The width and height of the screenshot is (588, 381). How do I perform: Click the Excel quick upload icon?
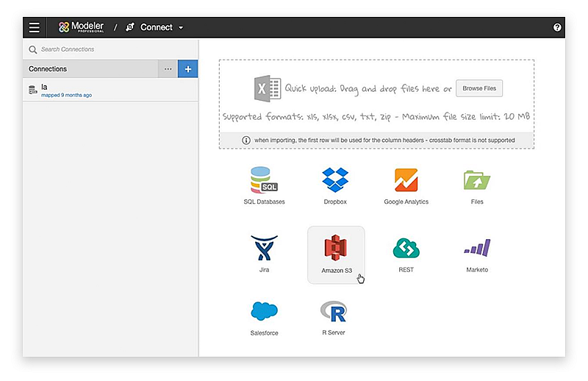click(x=268, y=88)
